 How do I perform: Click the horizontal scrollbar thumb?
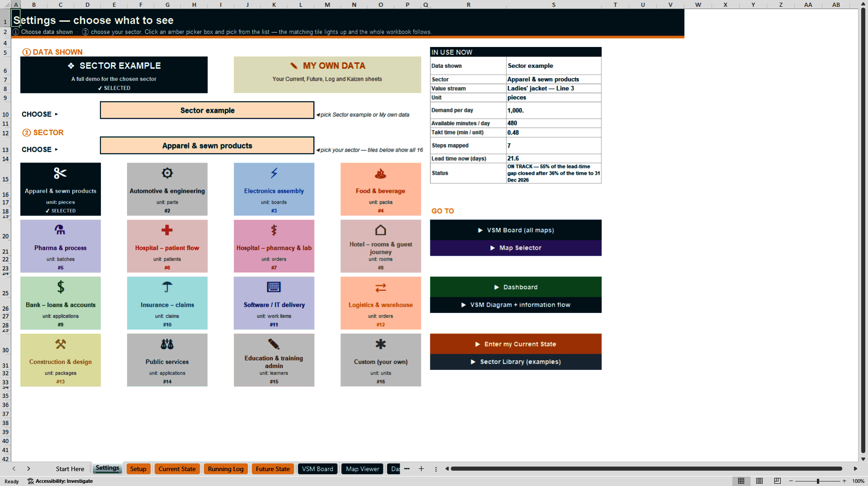646,469
